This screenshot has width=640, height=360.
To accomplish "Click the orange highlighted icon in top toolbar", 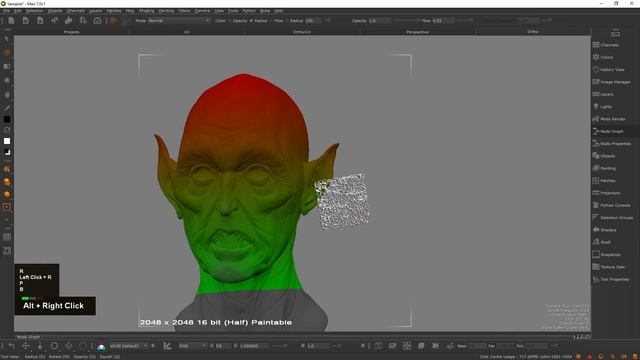I will click(113, 20).
